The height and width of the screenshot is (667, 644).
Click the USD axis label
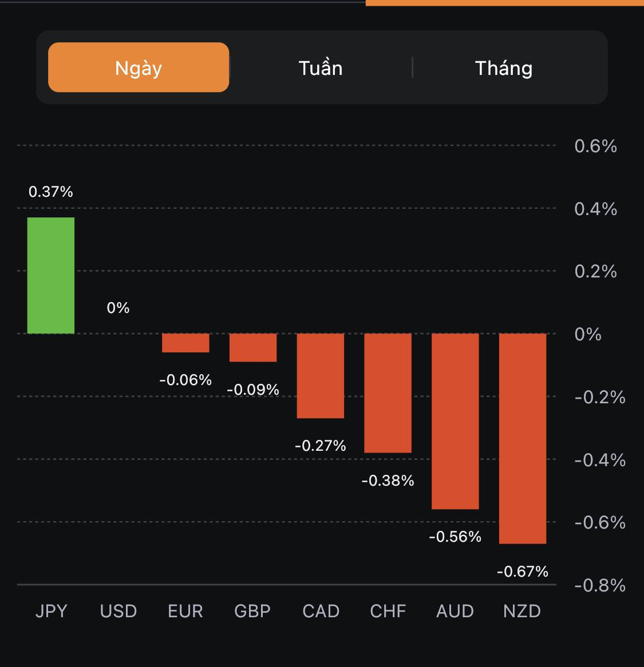(x=118, y=611)
